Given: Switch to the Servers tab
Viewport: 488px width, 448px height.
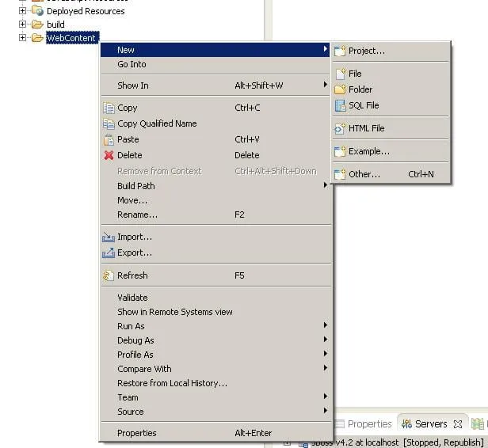Looking at the screenshot, I should pos(431,423).
